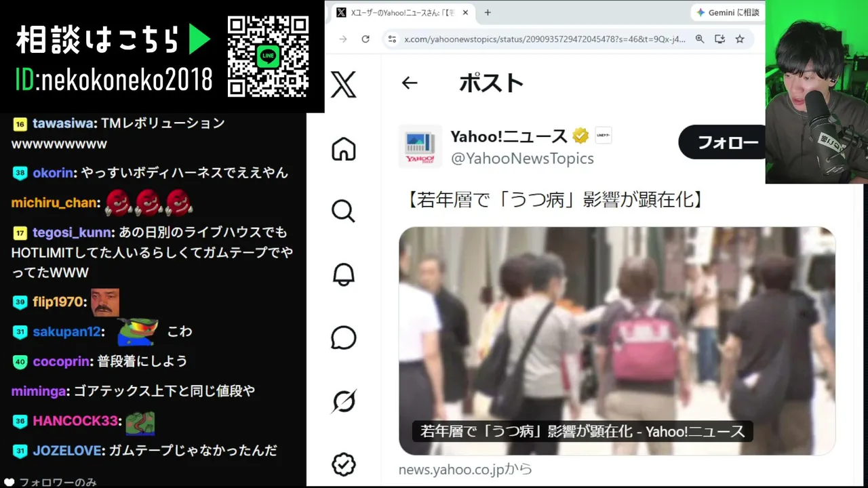Click miminga's message ゴアテックス上下と同じ値段や

tap(164, 391)
